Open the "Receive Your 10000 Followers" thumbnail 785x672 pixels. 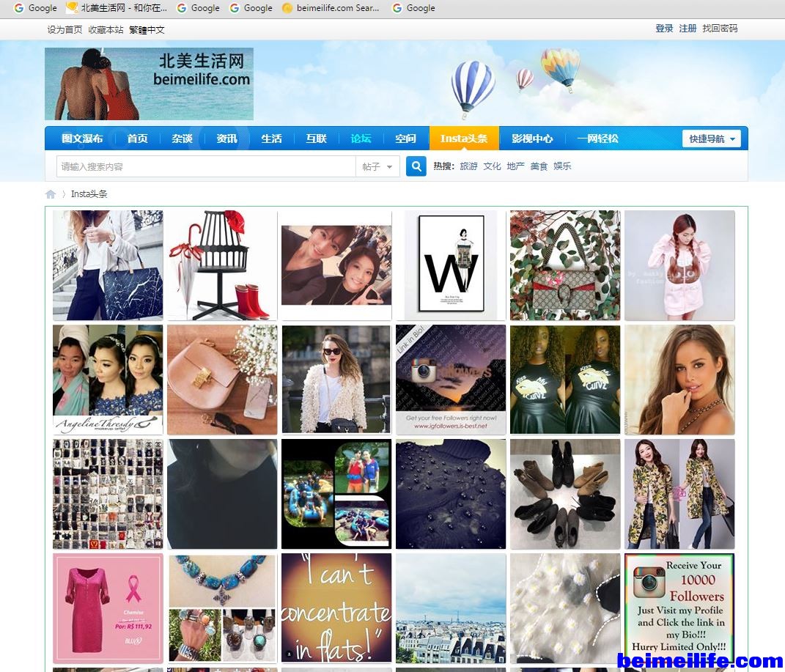point(679,608)
